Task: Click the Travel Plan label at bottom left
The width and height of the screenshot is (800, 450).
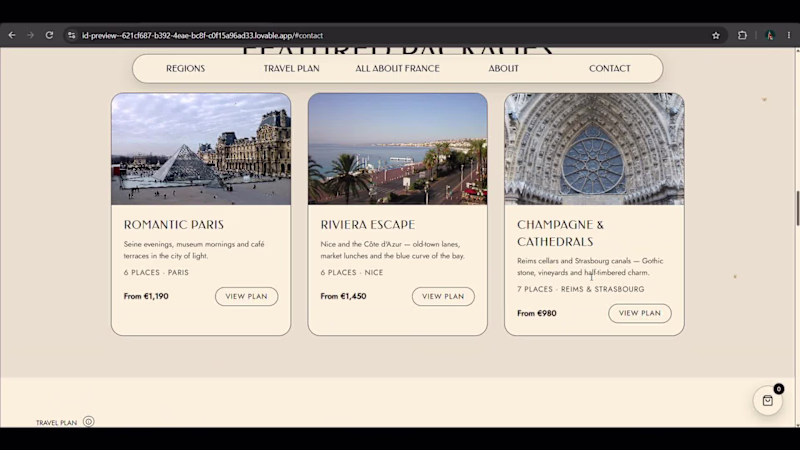Action: click(56, 422)
